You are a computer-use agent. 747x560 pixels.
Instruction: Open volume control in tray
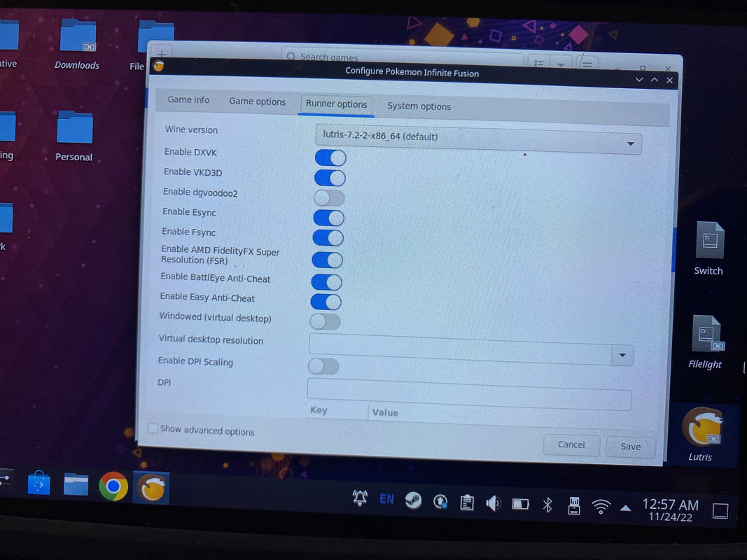click(493, 503)
